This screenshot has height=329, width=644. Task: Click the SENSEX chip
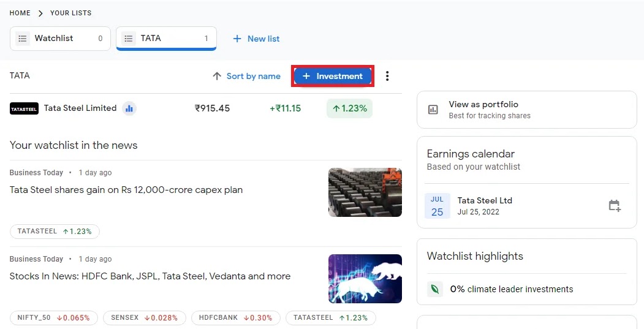click(145, 317)
